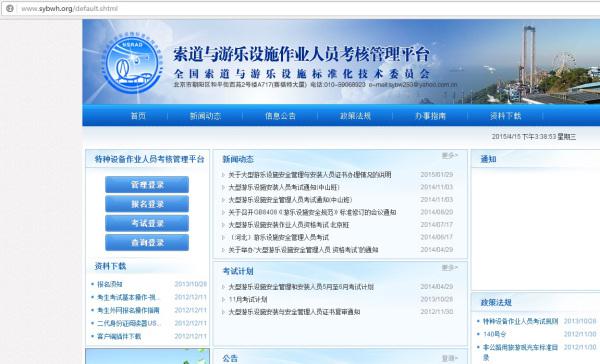The height and width of the screenshot is (364, 600).
Task: Open the 140号令 policy link
Action: (x=494, y=334)
